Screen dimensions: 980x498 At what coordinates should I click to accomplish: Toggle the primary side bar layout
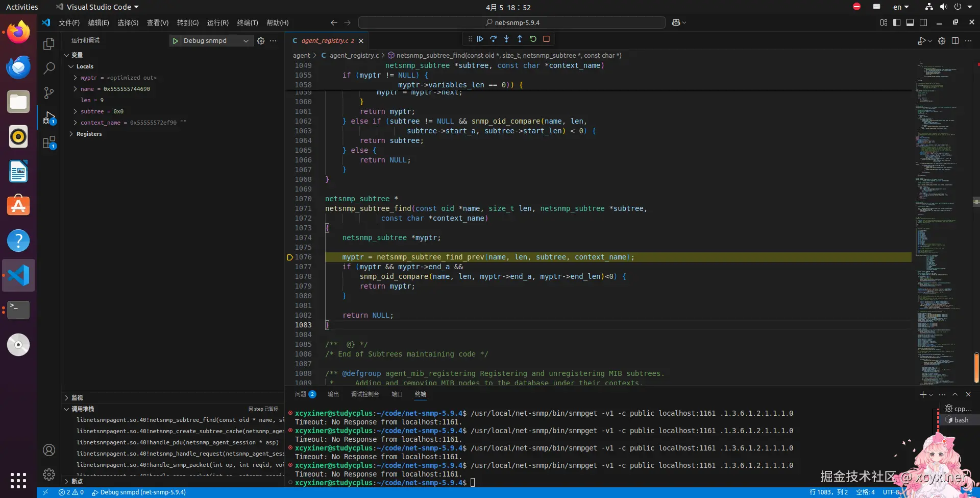[x=897, y=22]
